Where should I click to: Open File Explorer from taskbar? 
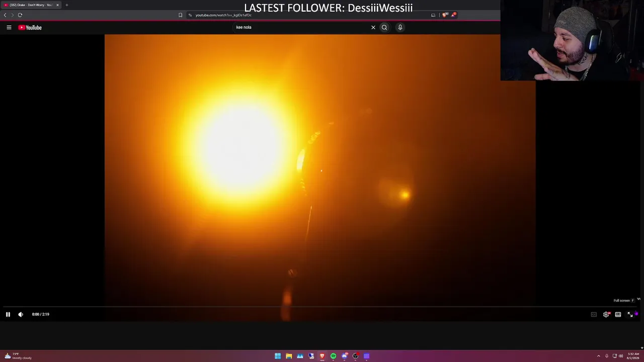click(x=289, y=356)
